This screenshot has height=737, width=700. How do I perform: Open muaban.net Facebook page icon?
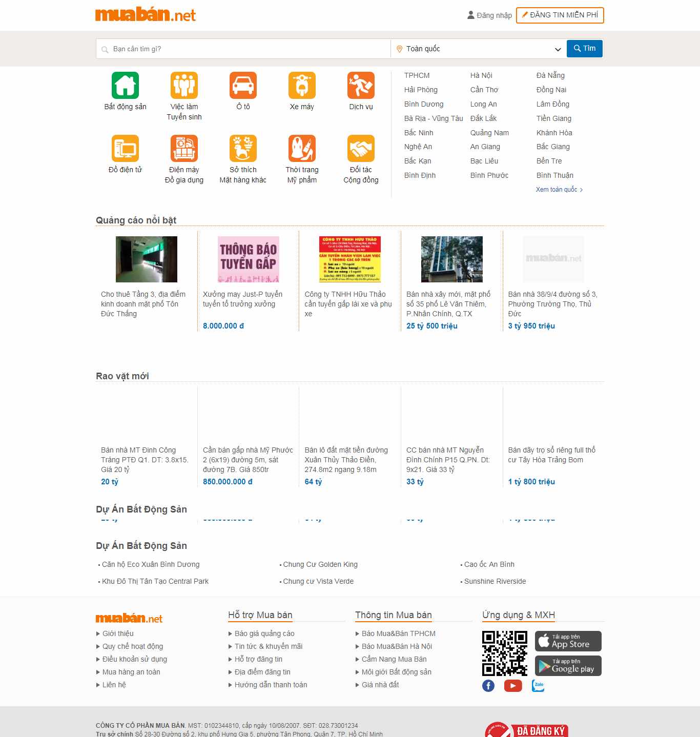coord(488,685)
